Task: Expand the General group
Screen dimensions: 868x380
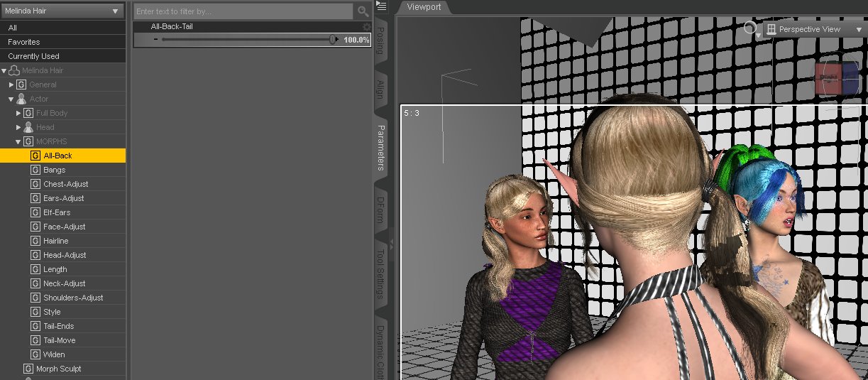Action: click(x=11, y=85)
